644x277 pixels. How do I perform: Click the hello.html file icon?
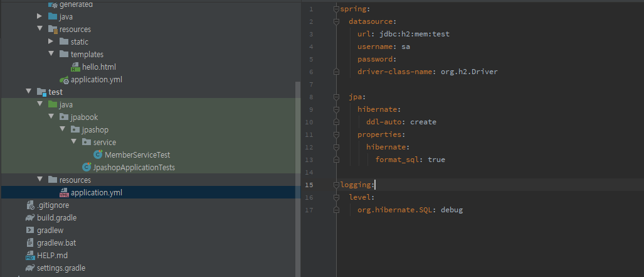[x=76, y=67]
